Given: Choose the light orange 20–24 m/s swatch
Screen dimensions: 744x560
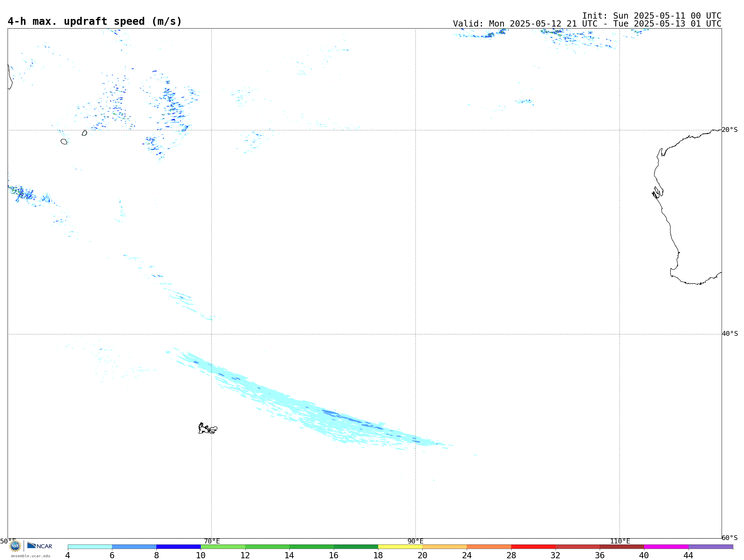Looking at the screenshot, I should click(x=445, y=547).
